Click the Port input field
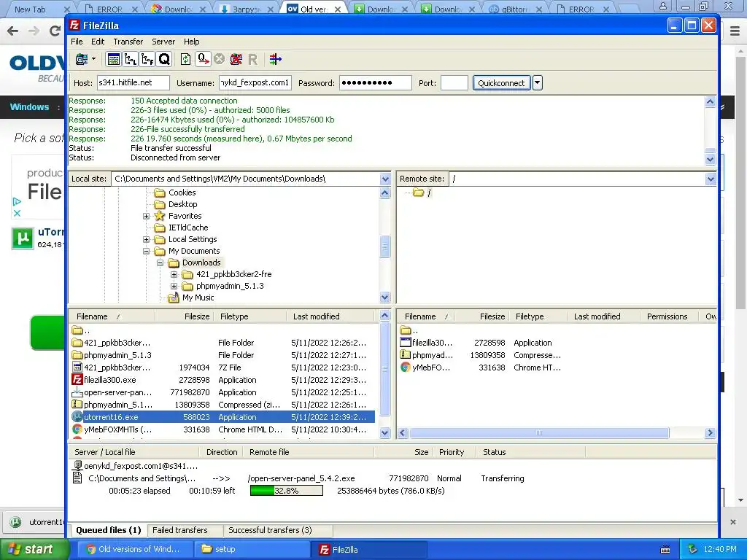 (454, 82)
